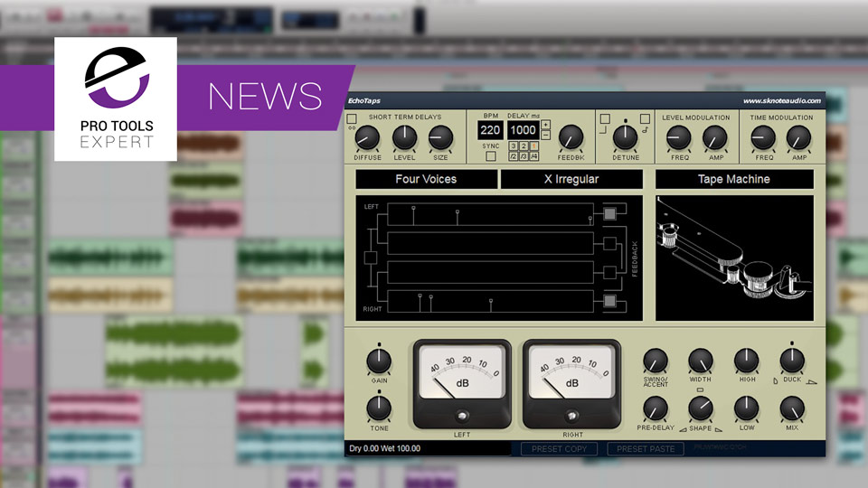The width and height of the screenshot is (868, 488).
Task: Adjust the Short Term Delays LEVEL knob
Action: [404, 138]
